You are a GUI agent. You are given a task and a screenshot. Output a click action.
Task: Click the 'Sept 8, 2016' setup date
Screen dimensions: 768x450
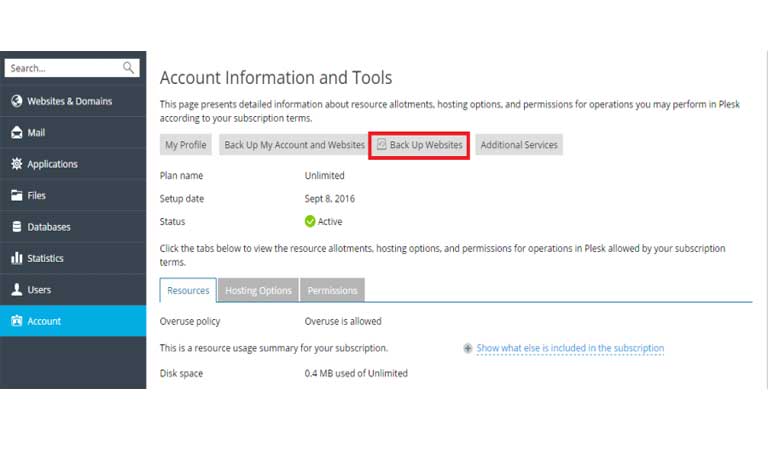click(x=330, y=198)
